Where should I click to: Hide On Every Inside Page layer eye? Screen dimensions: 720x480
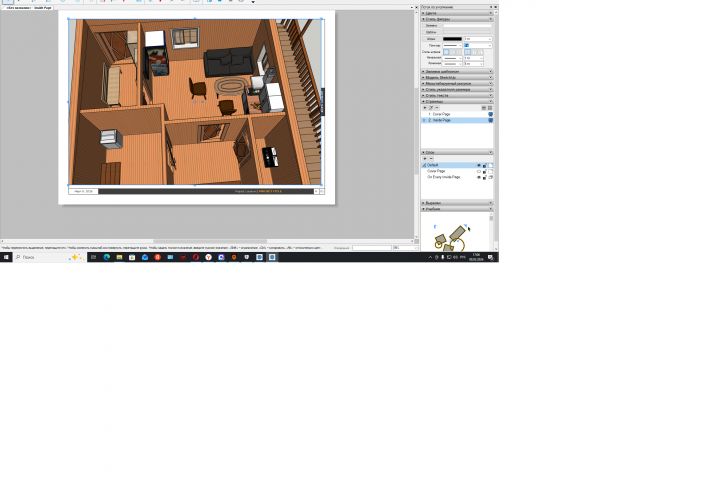[479, 177]
